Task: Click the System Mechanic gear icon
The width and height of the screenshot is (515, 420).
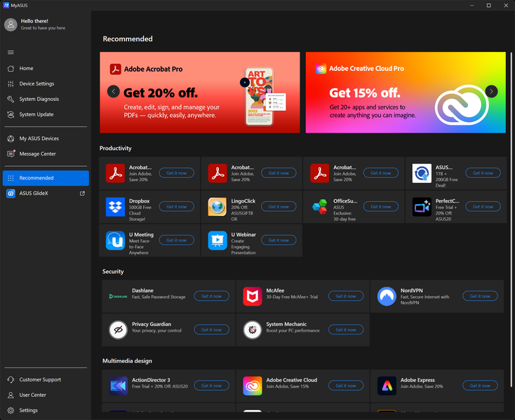Action: pos(253,330)
